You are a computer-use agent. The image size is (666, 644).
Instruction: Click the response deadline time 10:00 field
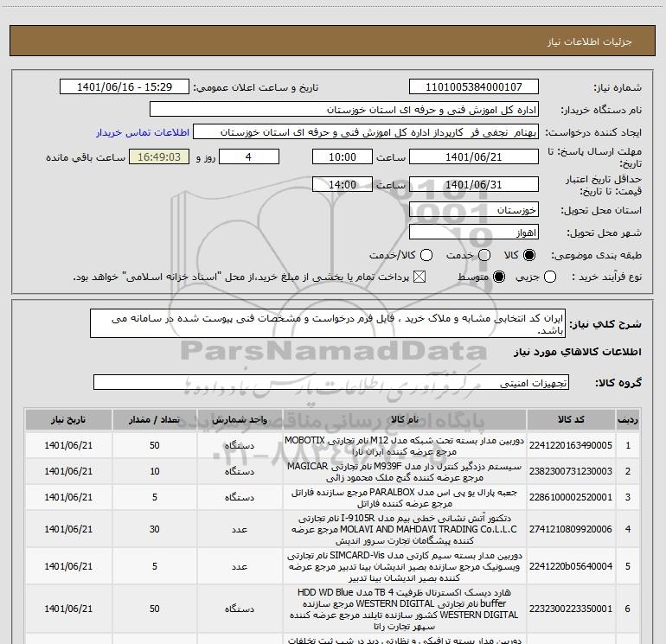(343, 156)
